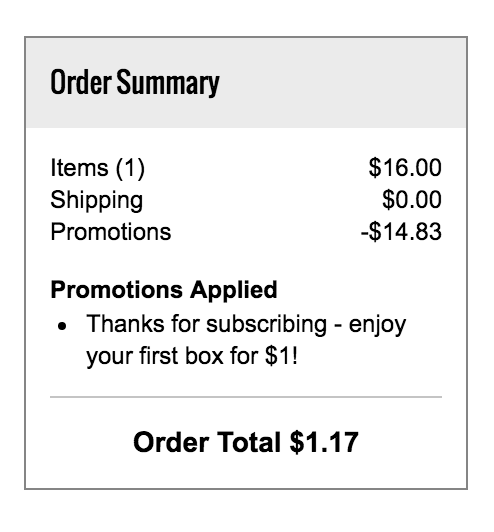The width and height of the screenshot is (494, 532).
Task: Click the $0.00 shipping cost
Action: (x=412, y=200)
